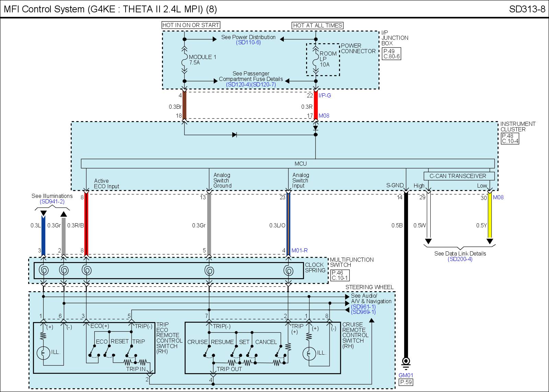Click the P.48 C.10-4 instrument cluster reference box
Screen dimensions: 549x392
(510, 139)
